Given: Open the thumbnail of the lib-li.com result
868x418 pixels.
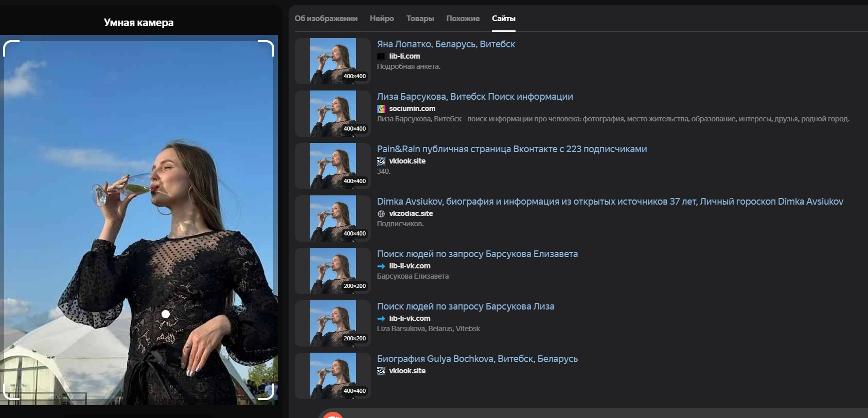Looking at the screenshot, I should [333, 61].
